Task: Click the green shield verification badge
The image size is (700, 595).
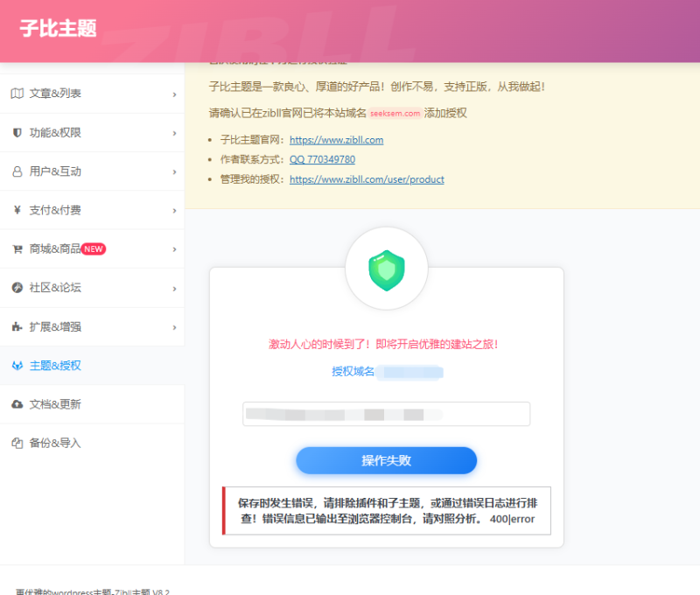Action: coord(387,271)
